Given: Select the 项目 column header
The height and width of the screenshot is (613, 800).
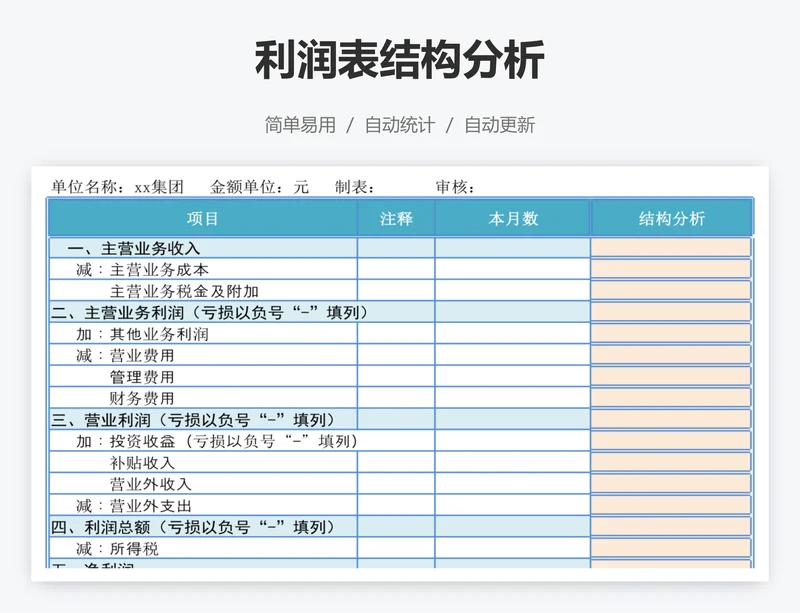Looking at the screenshot, I should tap(203, 218).
